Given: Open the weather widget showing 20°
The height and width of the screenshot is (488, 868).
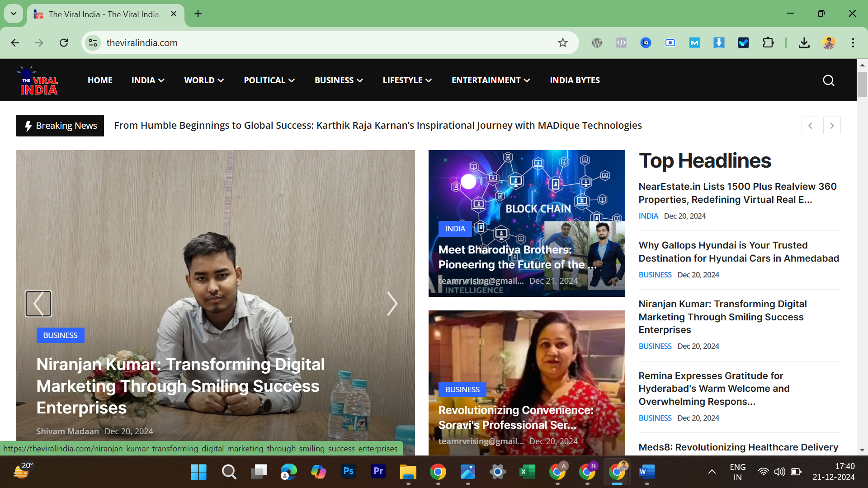Looking at the screenshot, I should coord(23,471).
